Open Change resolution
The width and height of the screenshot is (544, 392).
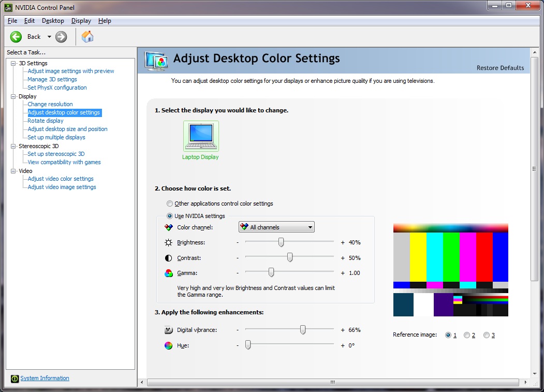click(x=50, y=104)
